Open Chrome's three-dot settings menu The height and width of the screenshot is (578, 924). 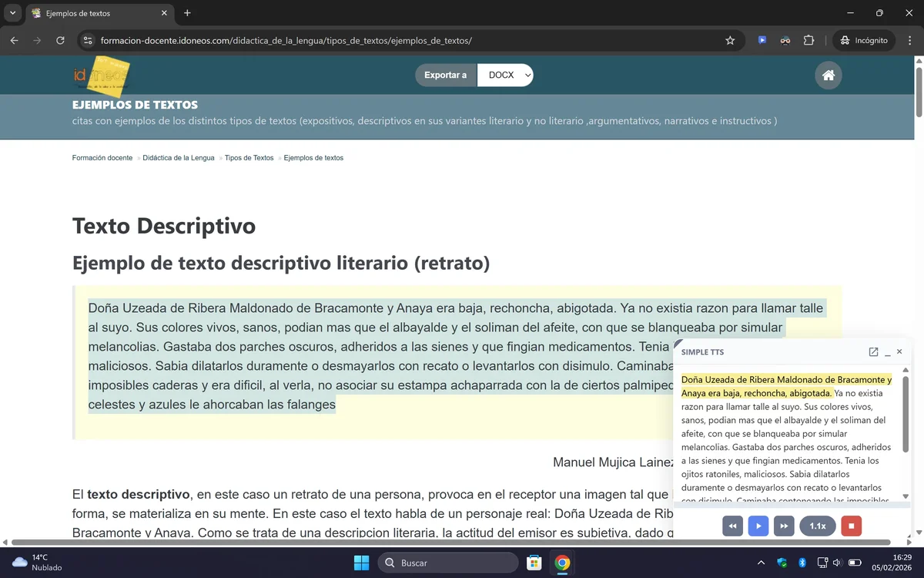(x=909, y=40)
